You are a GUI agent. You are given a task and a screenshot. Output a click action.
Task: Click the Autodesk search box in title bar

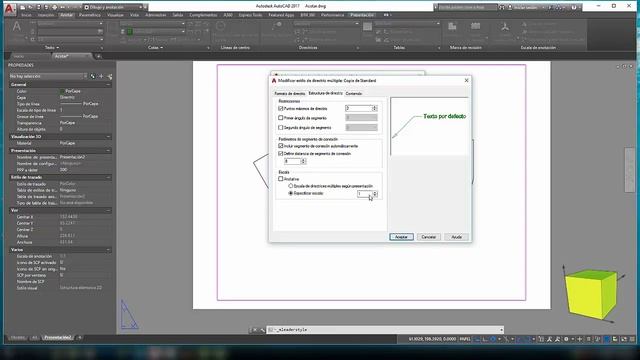[467, 7]
